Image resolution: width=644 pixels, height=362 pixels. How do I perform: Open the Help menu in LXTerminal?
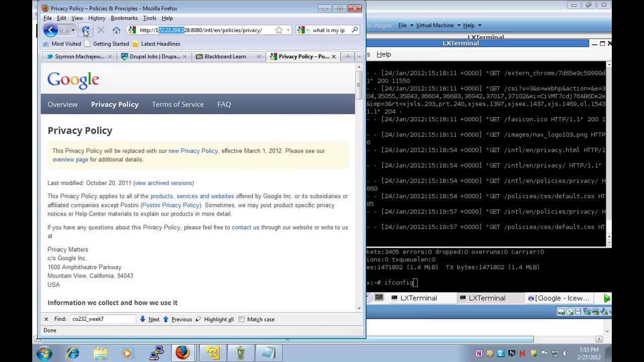(x=383, y=54)
